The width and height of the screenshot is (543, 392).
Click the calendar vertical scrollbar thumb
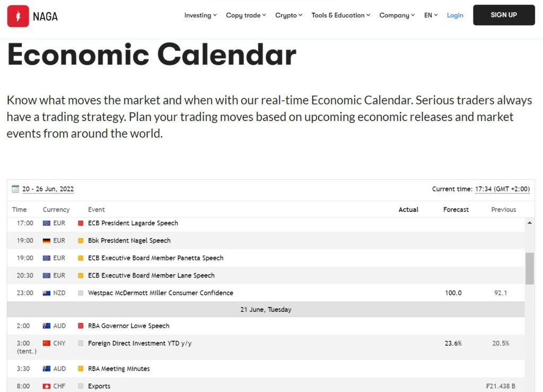tap(530, 268)
